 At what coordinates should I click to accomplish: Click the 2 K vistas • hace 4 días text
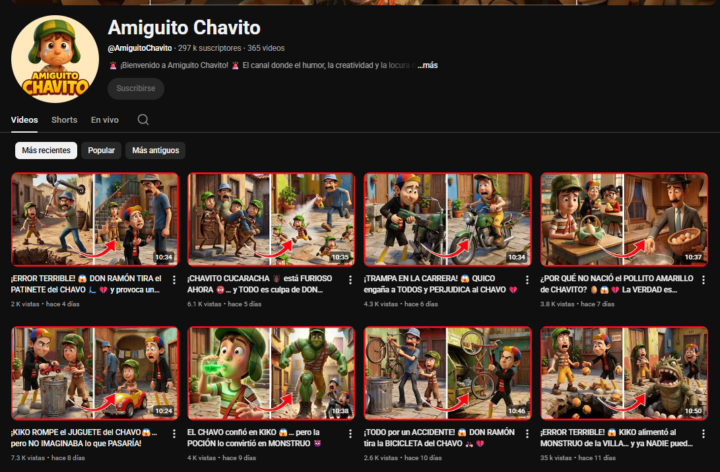[x=45, y=303]
